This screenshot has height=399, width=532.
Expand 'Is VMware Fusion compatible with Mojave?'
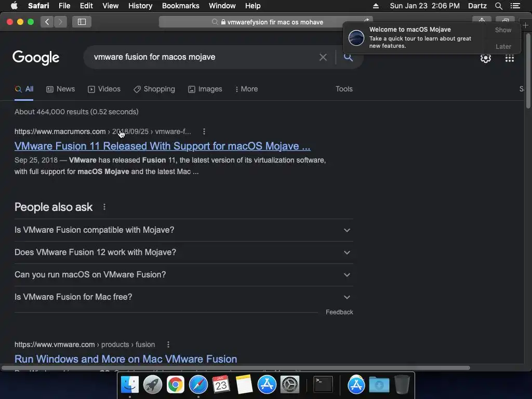[183, 230]
